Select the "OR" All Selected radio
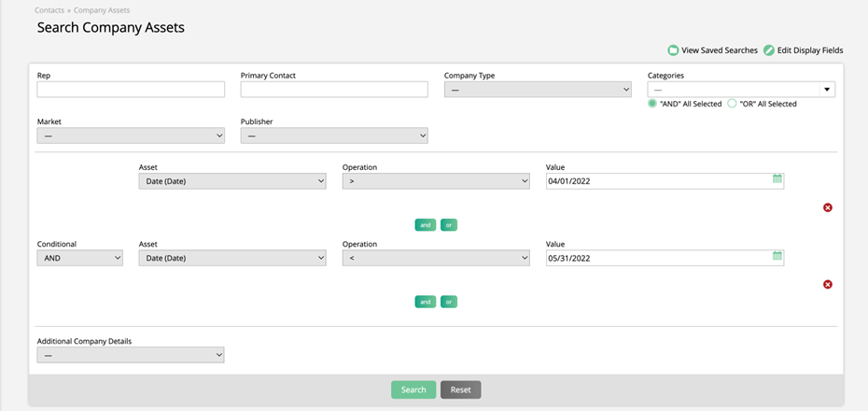Screen dimensions: 868x411 point(733,104)
